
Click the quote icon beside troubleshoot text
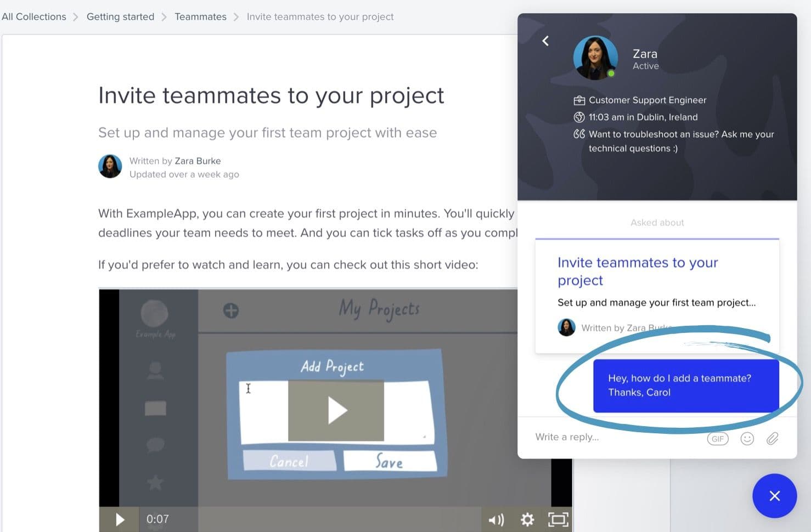[579, 134]
